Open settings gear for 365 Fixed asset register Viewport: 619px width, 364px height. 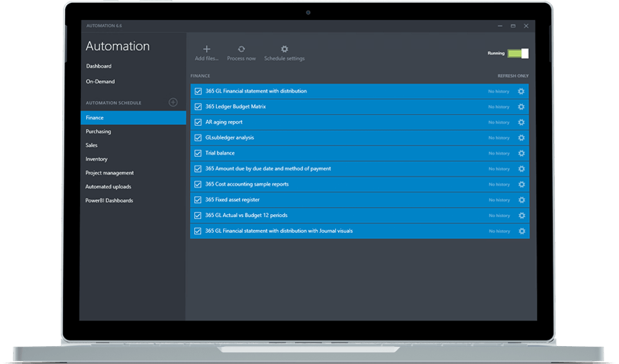click(x=522, y=200)
